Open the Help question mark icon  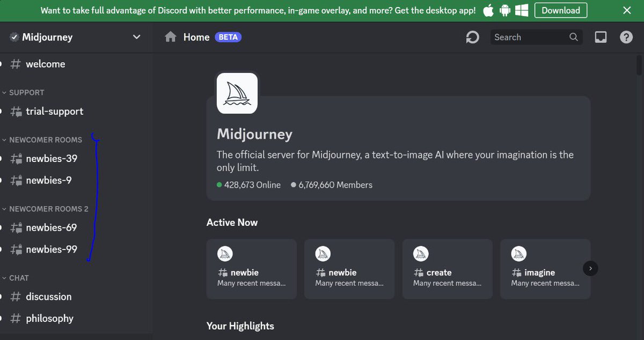pos(626,37)
